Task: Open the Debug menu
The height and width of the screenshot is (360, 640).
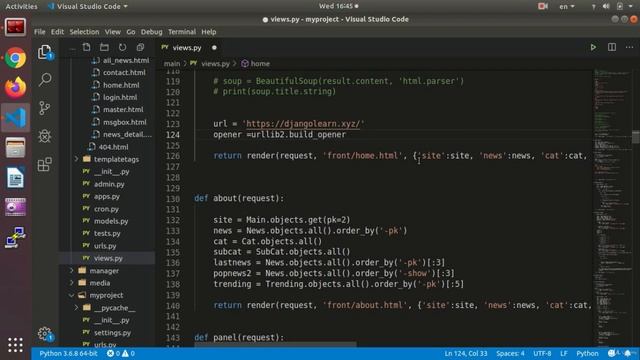Action: [151, 32]
